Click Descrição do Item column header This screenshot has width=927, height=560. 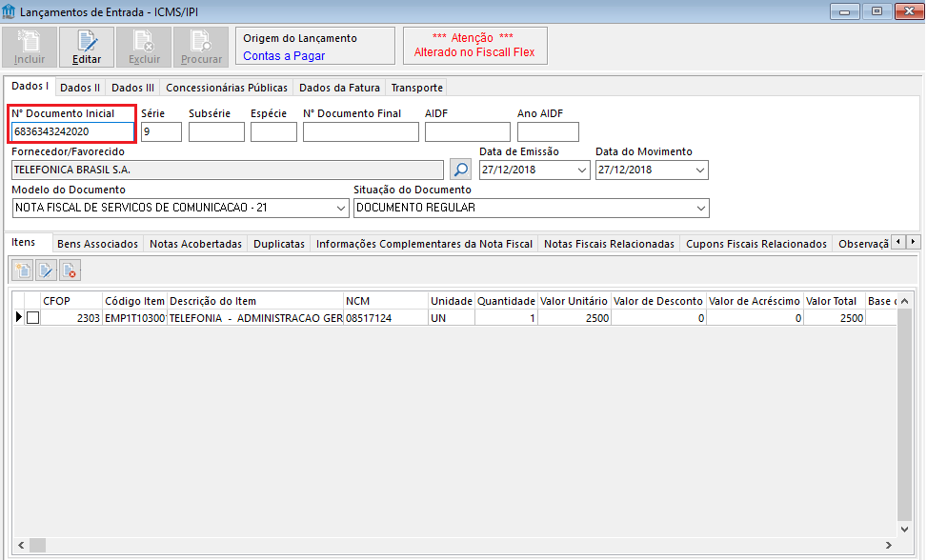click(255, 301)
